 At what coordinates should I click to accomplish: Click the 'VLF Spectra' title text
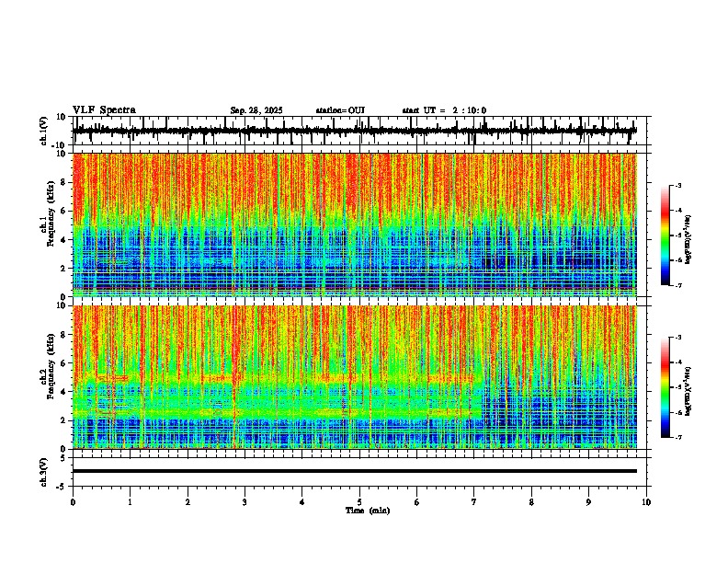pyautogui.click(x=105, y=110)
